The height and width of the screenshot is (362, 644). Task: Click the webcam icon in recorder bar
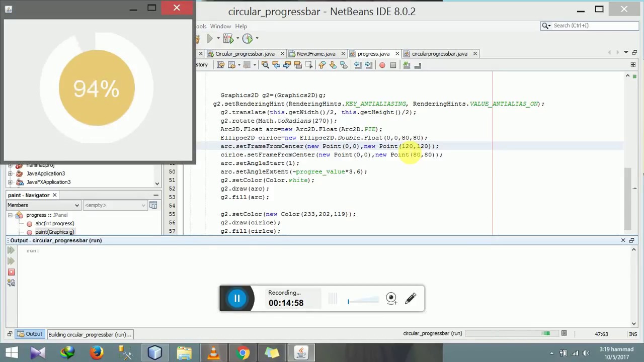point(391,299)
